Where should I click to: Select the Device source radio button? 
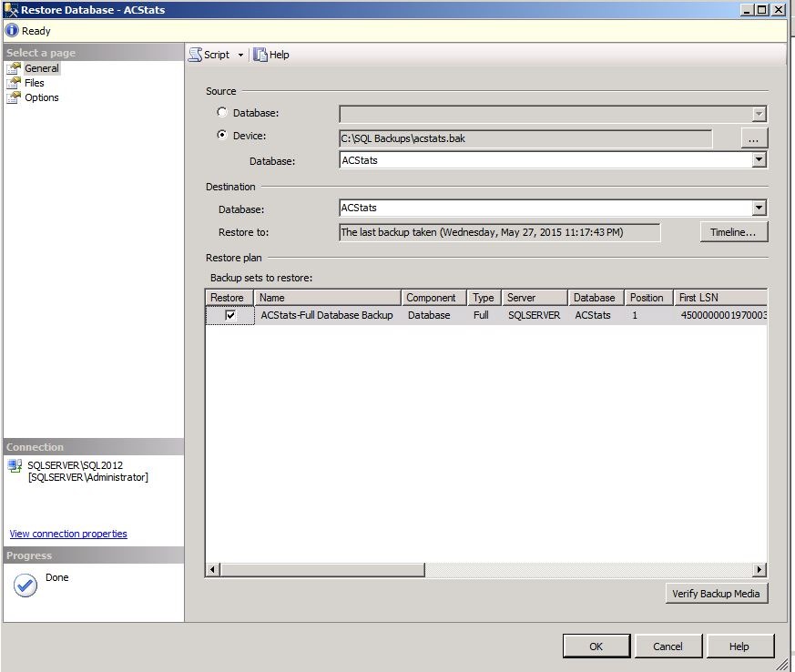point(222,136)
